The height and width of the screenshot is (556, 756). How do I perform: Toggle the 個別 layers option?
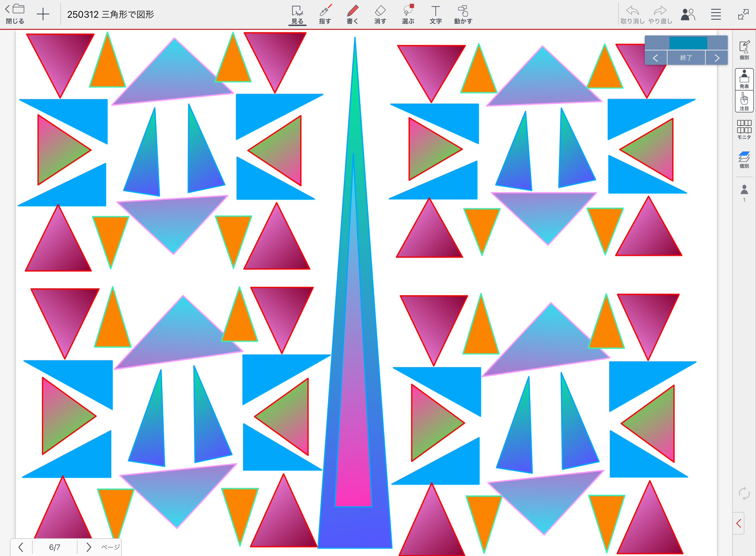[744, 159]
